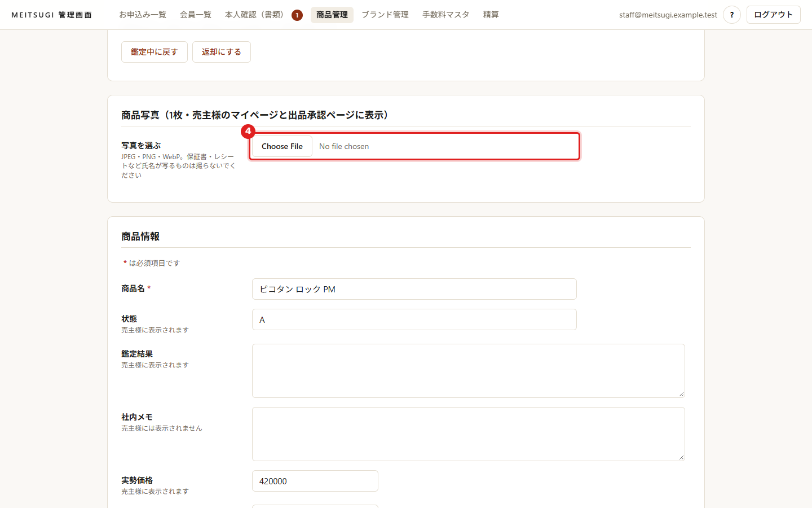Open the お申込み一覧 menu
This screenshot has width=812, height=508.
coord(143,15)
